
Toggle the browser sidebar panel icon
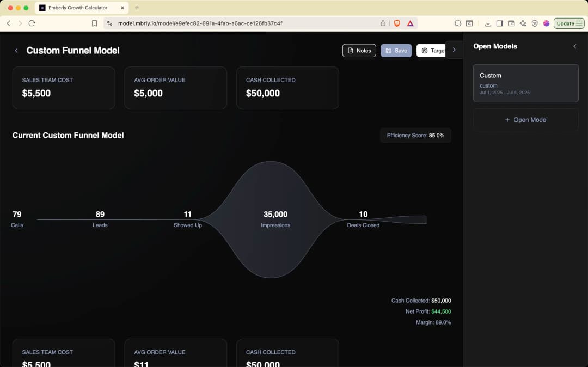(499, 23)
